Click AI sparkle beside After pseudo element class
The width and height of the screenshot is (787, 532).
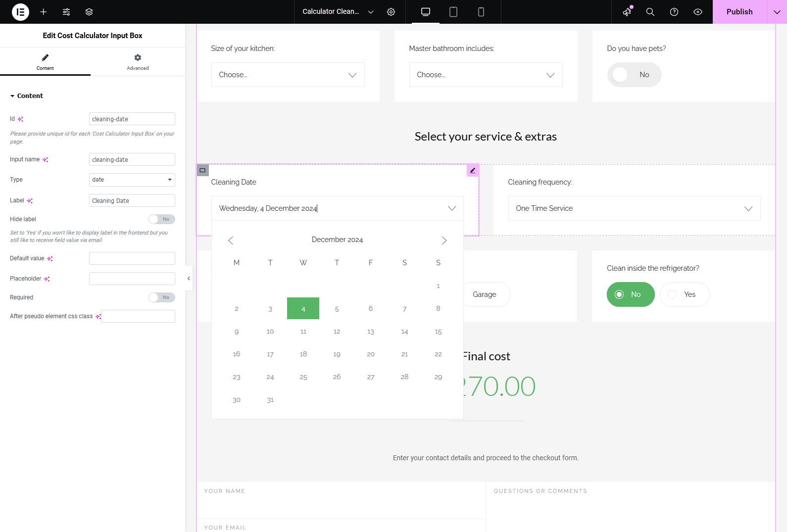[x=98, y=317]
